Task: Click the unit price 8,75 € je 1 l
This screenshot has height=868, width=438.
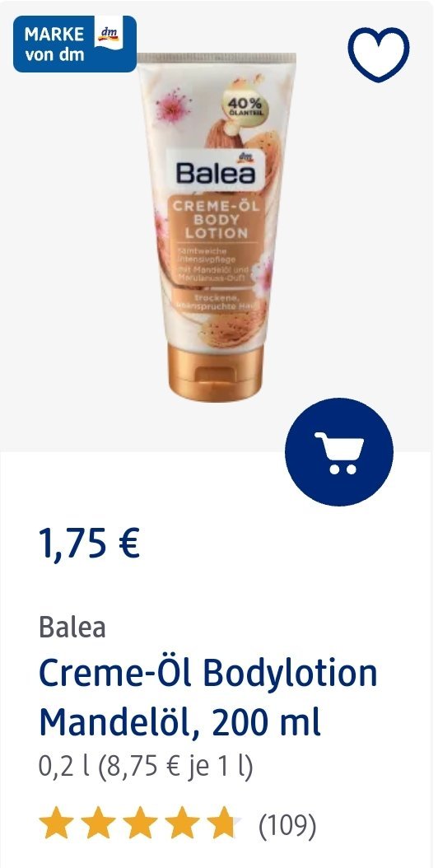Action: tap(175, 768)
